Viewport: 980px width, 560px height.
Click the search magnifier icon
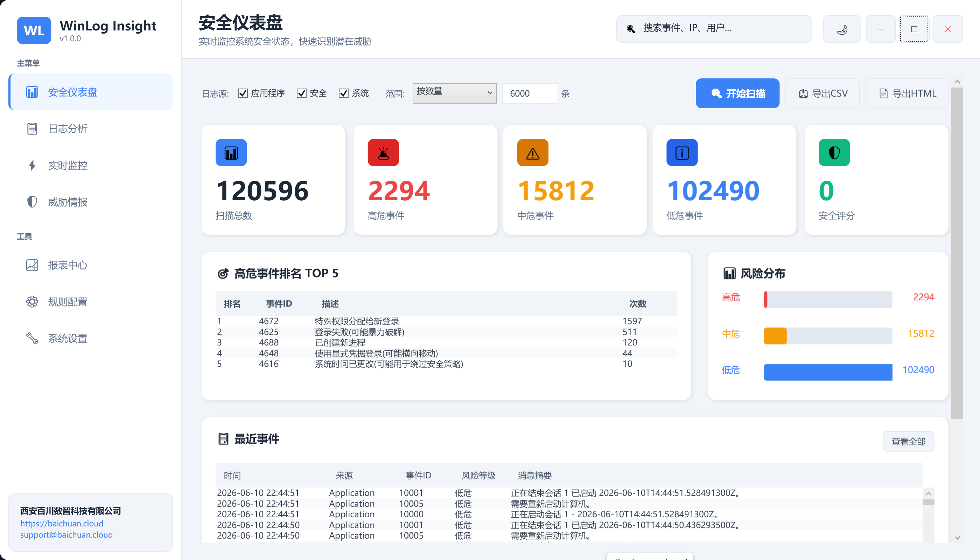[631, 29]
